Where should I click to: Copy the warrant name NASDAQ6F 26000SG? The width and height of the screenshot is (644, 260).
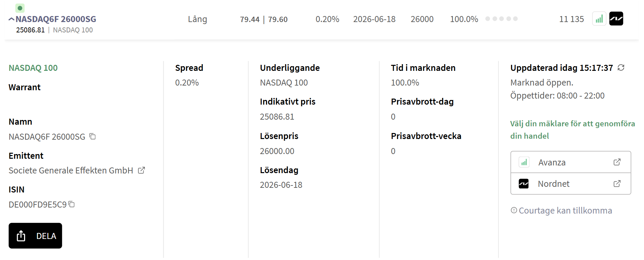[x=93, y=136]
